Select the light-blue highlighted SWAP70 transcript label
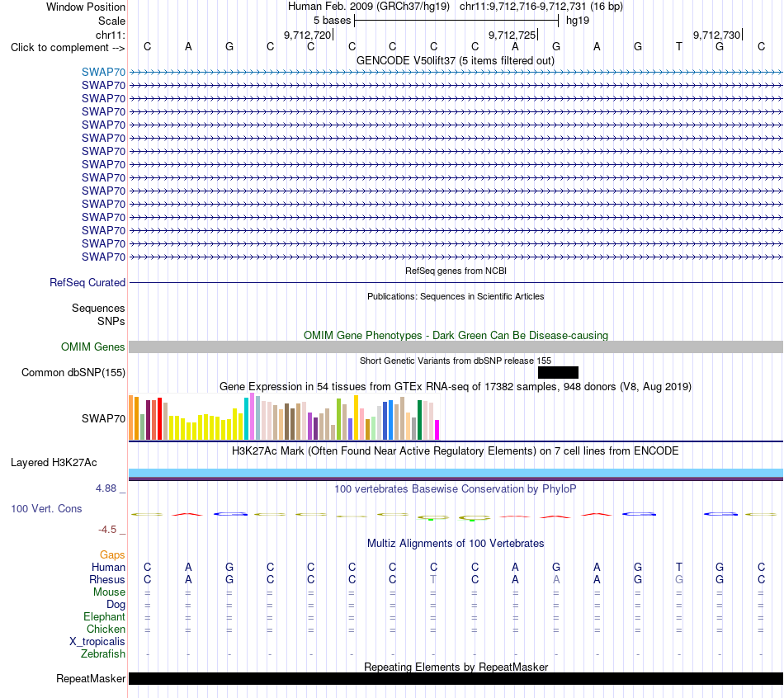 103,72
